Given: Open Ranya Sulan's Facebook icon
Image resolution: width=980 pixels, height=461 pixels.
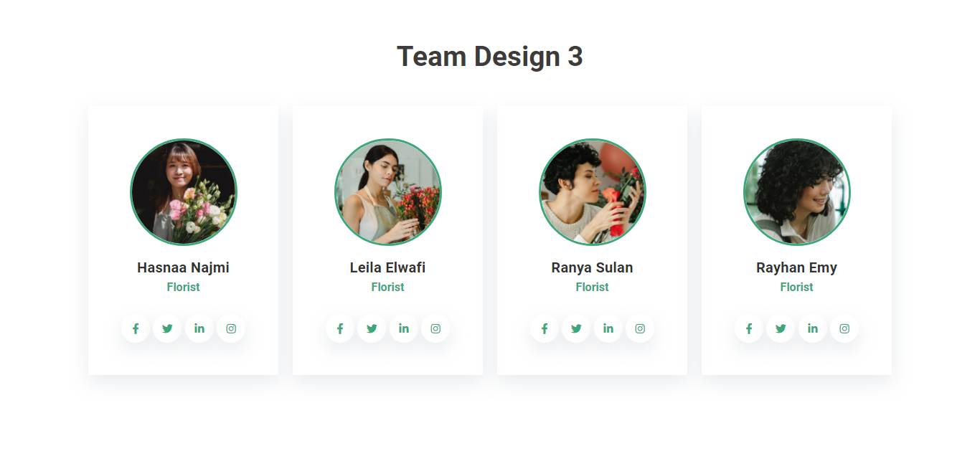Looking at the screenshot, I should coord(545,329).
